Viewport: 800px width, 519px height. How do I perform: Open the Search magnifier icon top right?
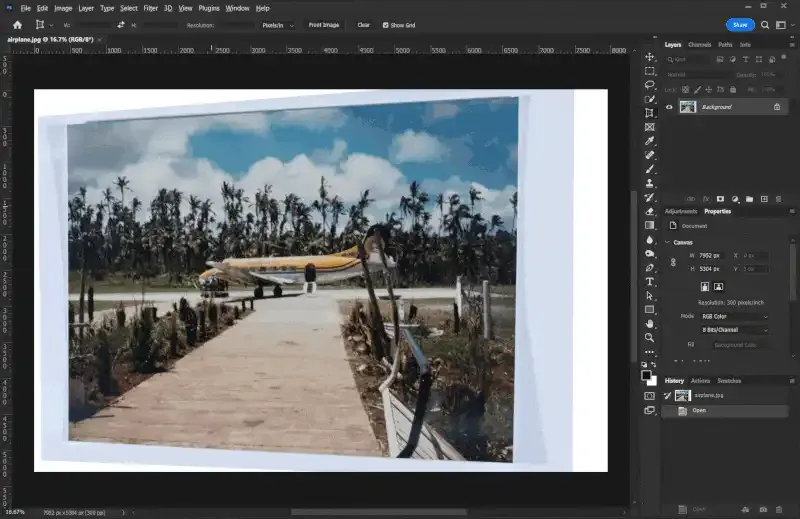click(765, 24)
